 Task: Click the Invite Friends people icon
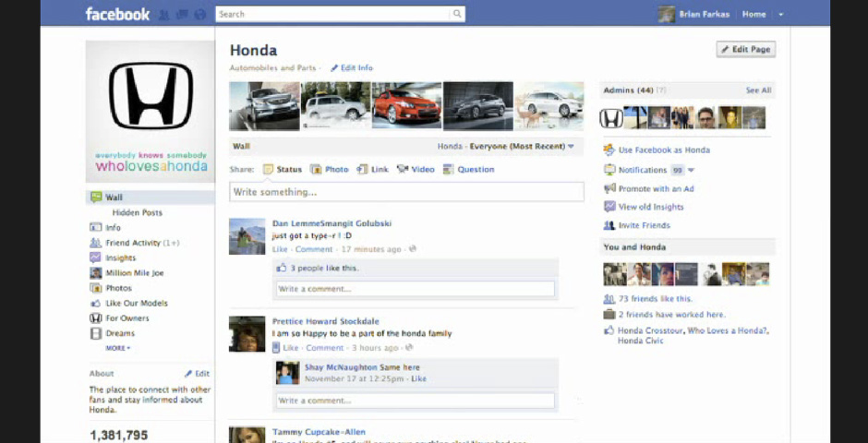click(609, 225)
